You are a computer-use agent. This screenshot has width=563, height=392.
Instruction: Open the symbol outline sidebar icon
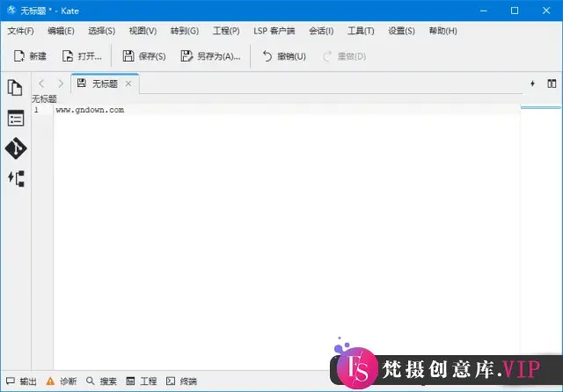point(16,119)
